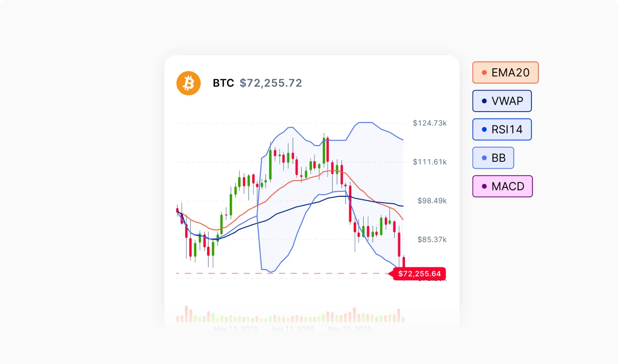Click the purple dot in the MACD chip
The image size is (618, 364).
[484, 187]
